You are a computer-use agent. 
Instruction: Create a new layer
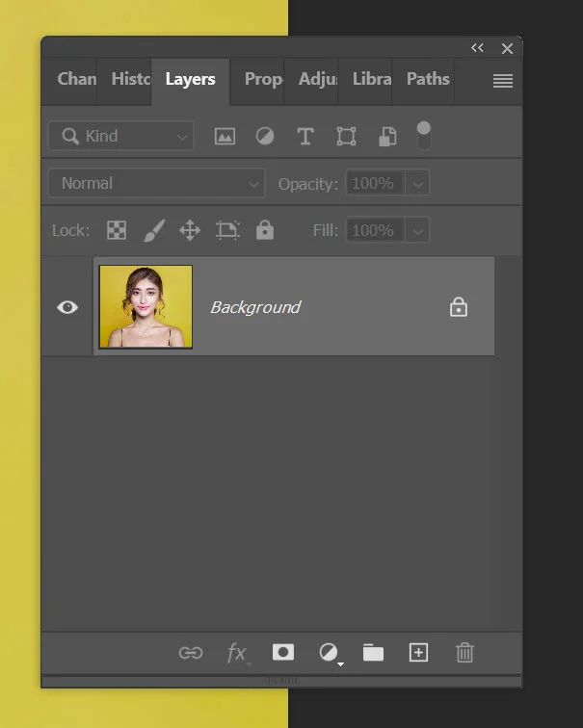click(418, 652)
